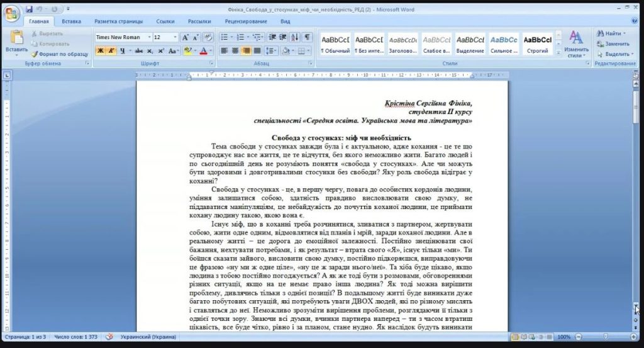Open the Разметка страницы tab
The image size is (644, 348).
click(x=118, y=21)
